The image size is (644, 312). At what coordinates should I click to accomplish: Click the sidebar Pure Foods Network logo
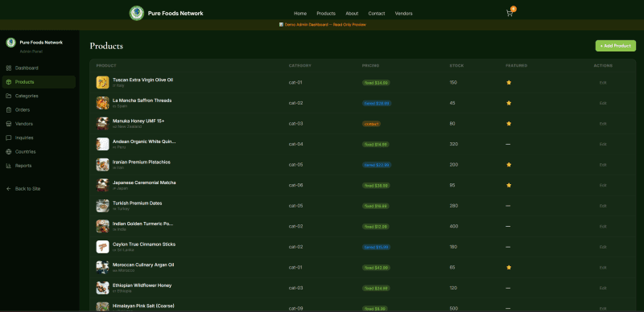tap(11, 43)
